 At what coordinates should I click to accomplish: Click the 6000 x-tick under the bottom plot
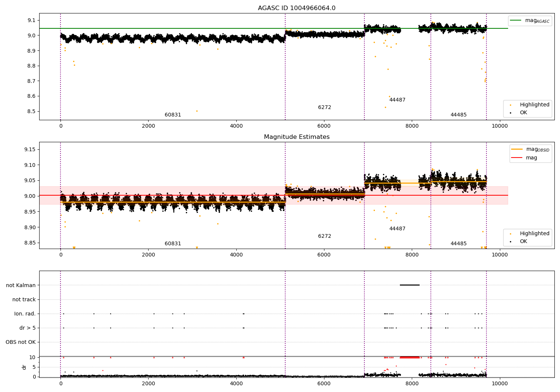pyautogui.click(x=324, y=384)
